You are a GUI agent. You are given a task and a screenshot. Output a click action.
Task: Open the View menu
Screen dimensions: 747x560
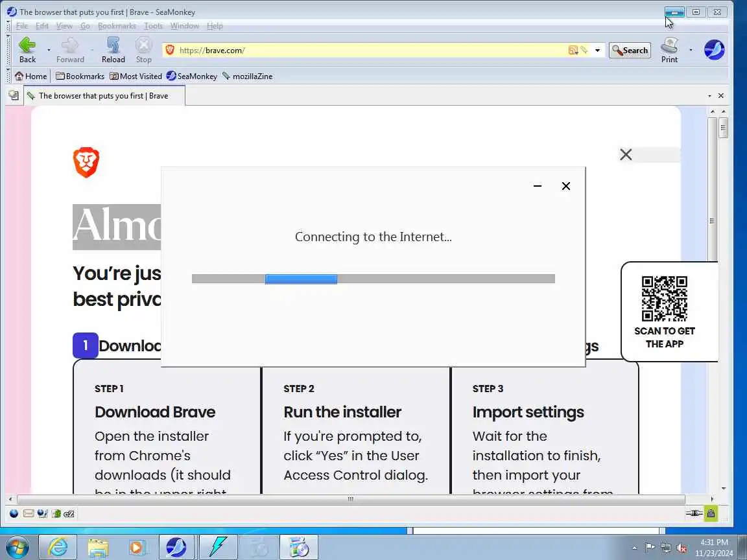pyautogui.click(x=64, y=26)
